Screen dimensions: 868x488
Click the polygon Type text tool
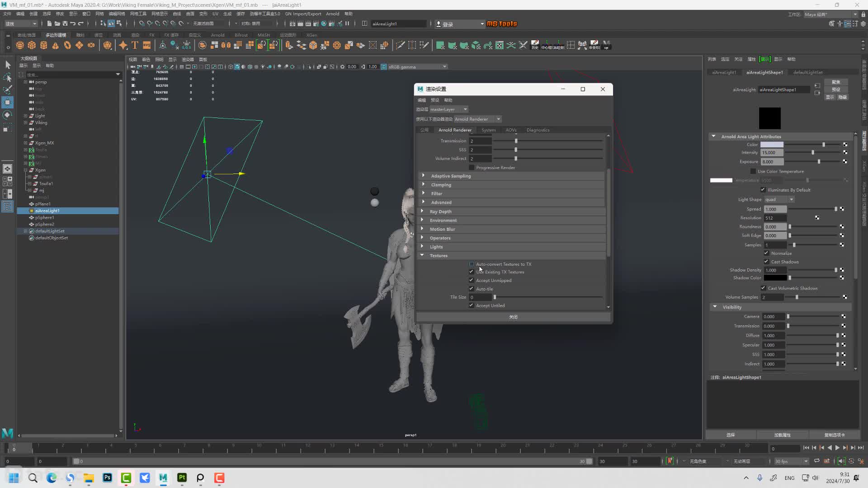click(x=135, y=45)
